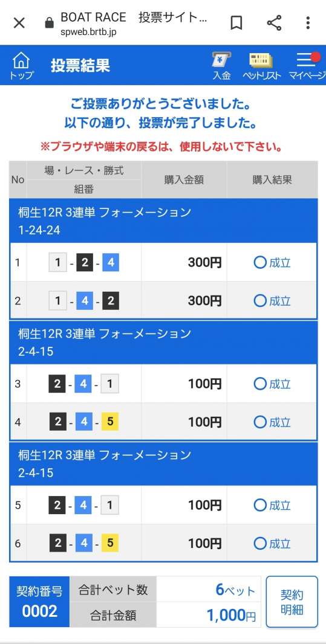Open browser three-dot overflow menu
This screenshot has width=326, height=644.
coord(307,23)
